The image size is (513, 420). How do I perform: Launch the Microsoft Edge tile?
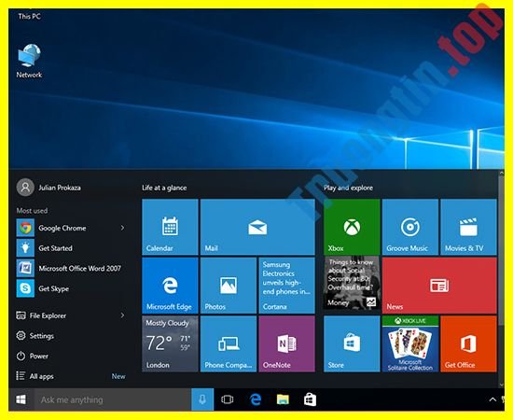click(170, 285)
